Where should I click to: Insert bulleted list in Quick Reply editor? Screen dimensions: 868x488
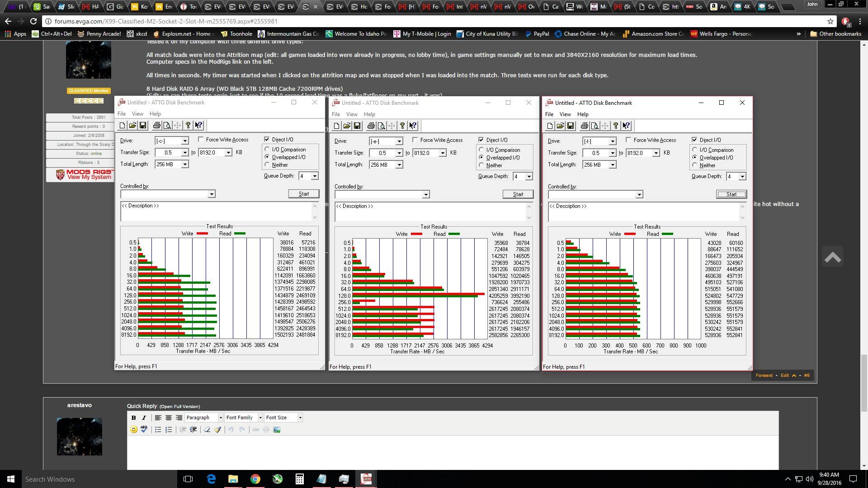[x=158, y=430]
